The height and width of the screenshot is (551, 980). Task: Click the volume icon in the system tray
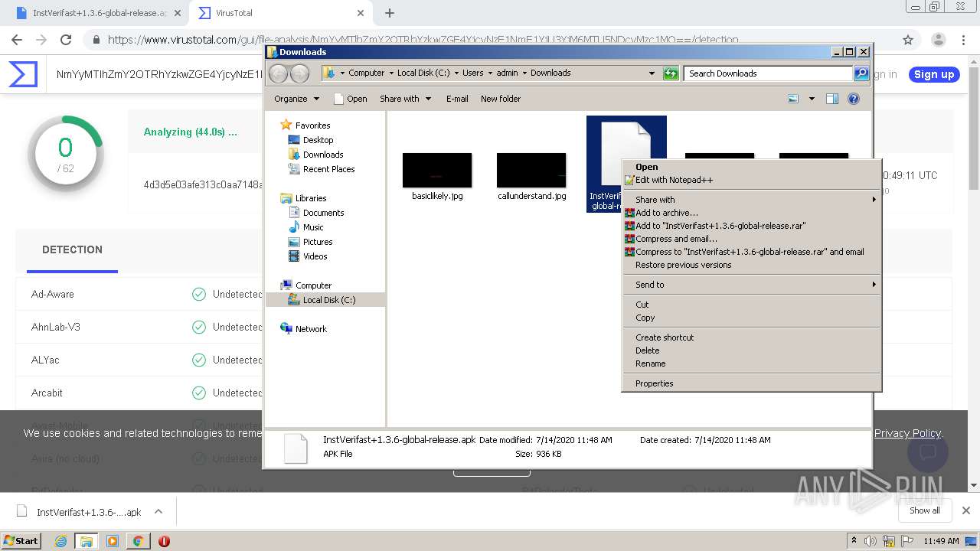pos(871,541)
